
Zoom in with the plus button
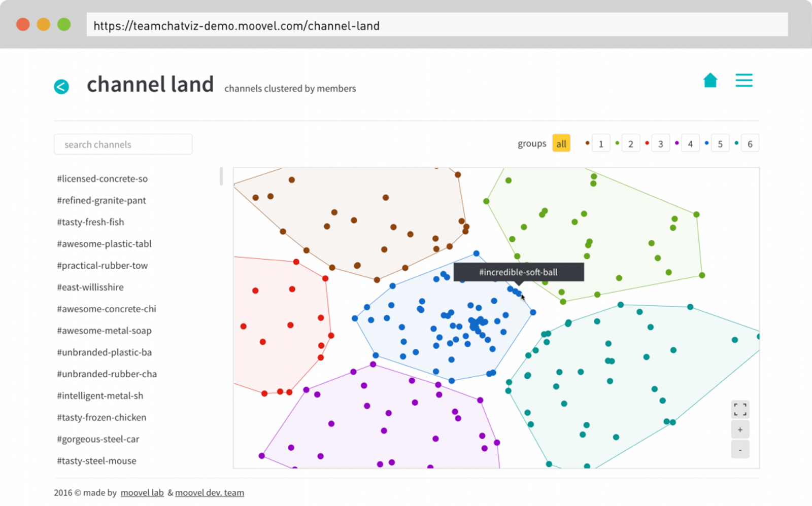click(740, 430)
